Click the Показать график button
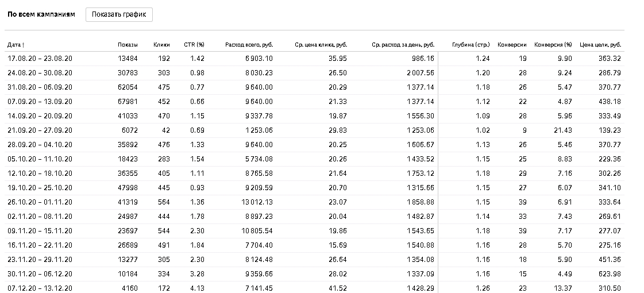Viewport: 644px width, 293px height. pyautogui.click(x=119, y=14)
